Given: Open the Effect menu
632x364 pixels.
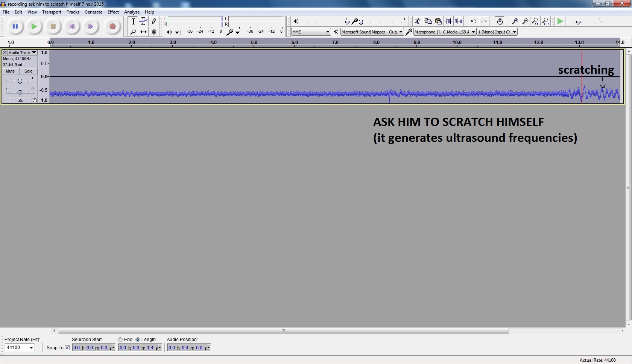Looking at the screenshot, I should click(113, 12).
